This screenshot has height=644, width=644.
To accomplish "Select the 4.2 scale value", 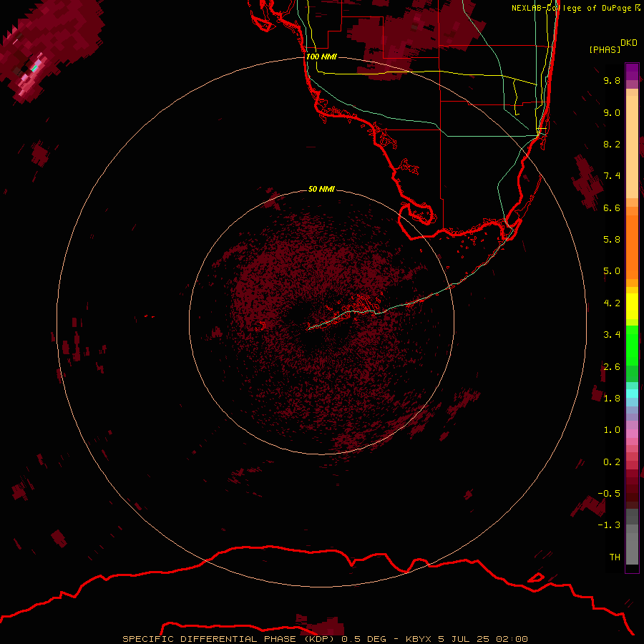I will point(612,303).
